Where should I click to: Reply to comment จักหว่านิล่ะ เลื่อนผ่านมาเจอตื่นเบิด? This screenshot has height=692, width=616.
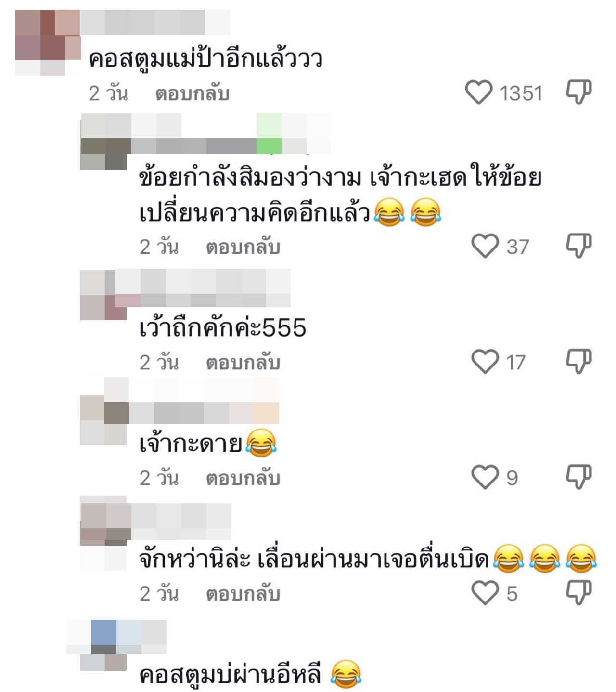243,594
